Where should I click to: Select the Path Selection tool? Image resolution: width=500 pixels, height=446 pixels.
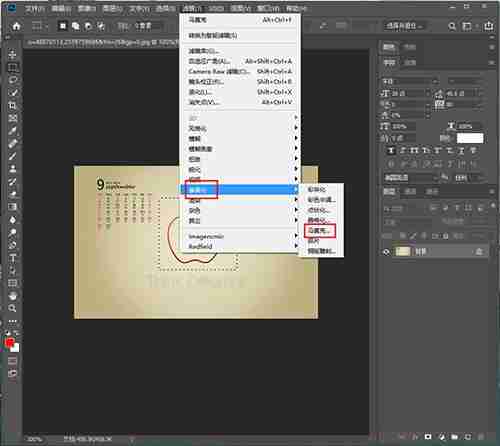[13, 270]
